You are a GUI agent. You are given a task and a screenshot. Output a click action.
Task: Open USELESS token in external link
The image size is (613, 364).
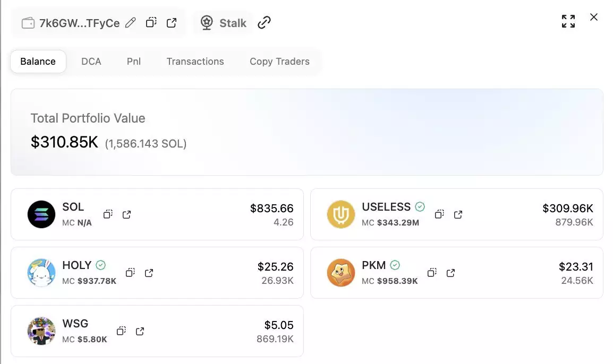tap(458, 214)
